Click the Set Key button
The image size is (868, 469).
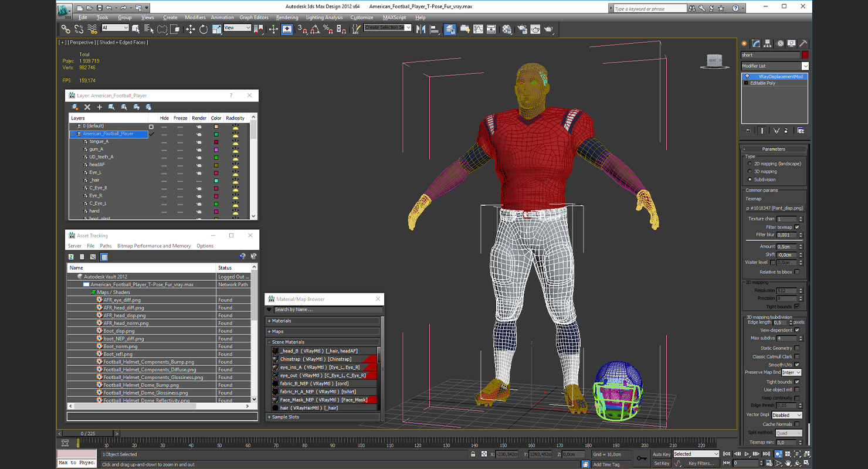coord(661,463)
